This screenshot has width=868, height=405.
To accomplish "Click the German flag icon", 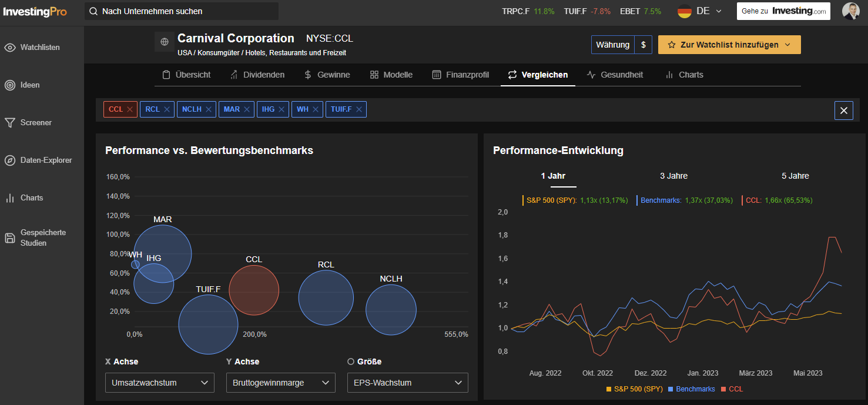I will coord(685,11).
